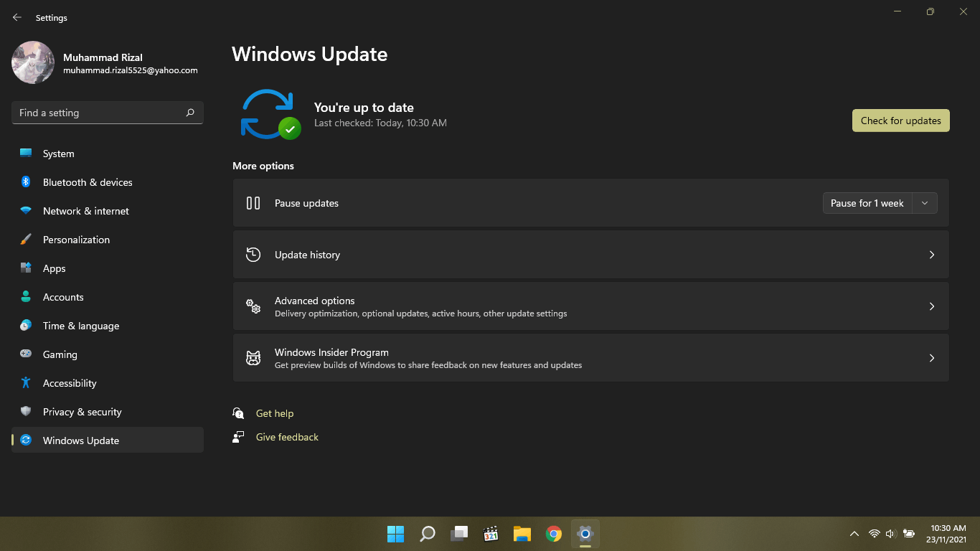The height and width of the screenshot is (551, 980).
Task: Open the Advanced options row
Action: click(591, 306)
